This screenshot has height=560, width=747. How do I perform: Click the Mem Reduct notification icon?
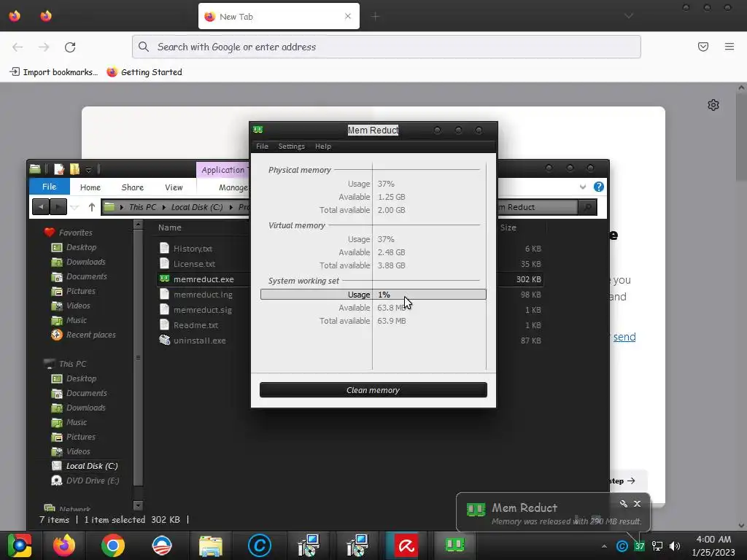click(x=476, y=510)
